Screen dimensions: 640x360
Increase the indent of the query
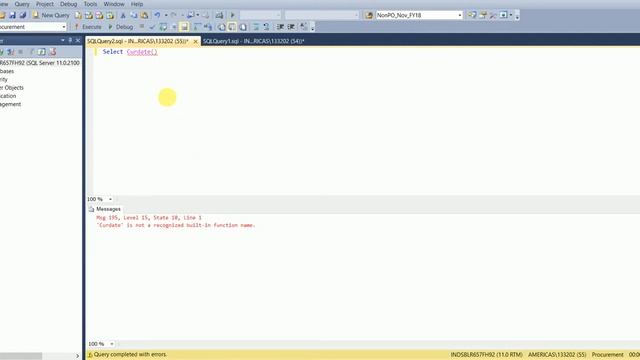tap(291, 27)
